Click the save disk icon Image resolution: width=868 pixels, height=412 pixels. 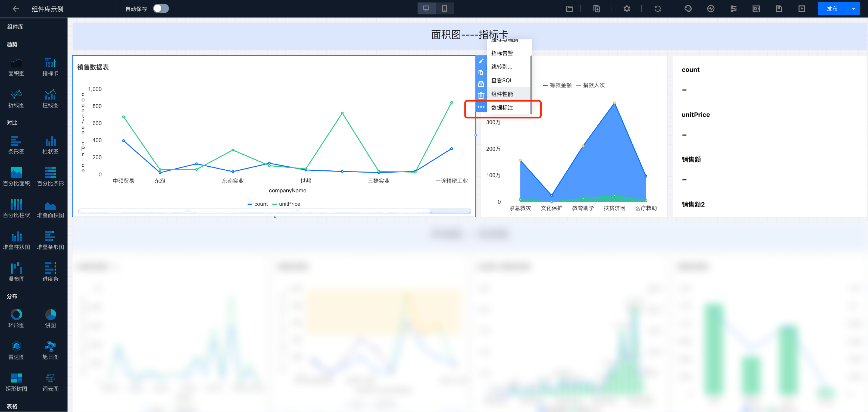coord(779,9)
